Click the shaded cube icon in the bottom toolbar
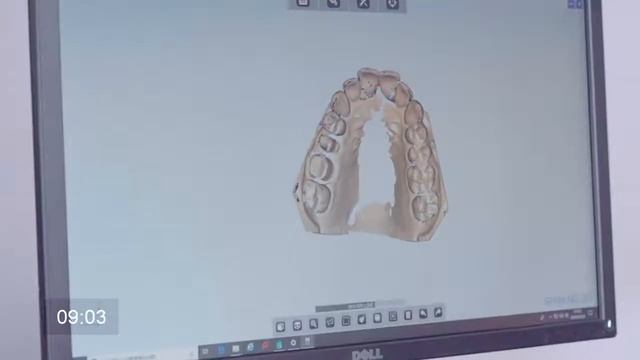Viewport: 640px width, 360px height. coord(362,319)
